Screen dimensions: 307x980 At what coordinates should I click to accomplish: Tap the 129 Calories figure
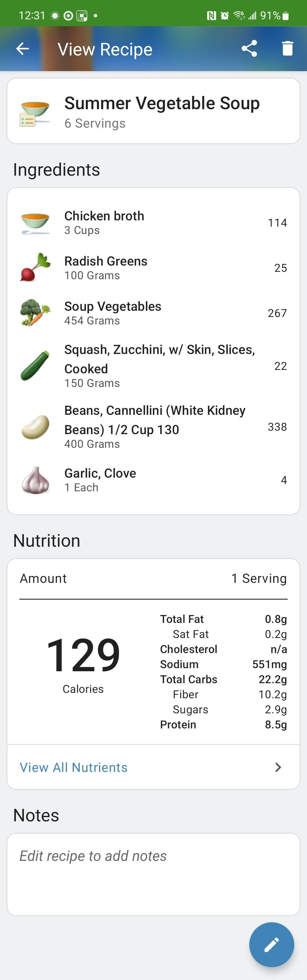(83, 664)
